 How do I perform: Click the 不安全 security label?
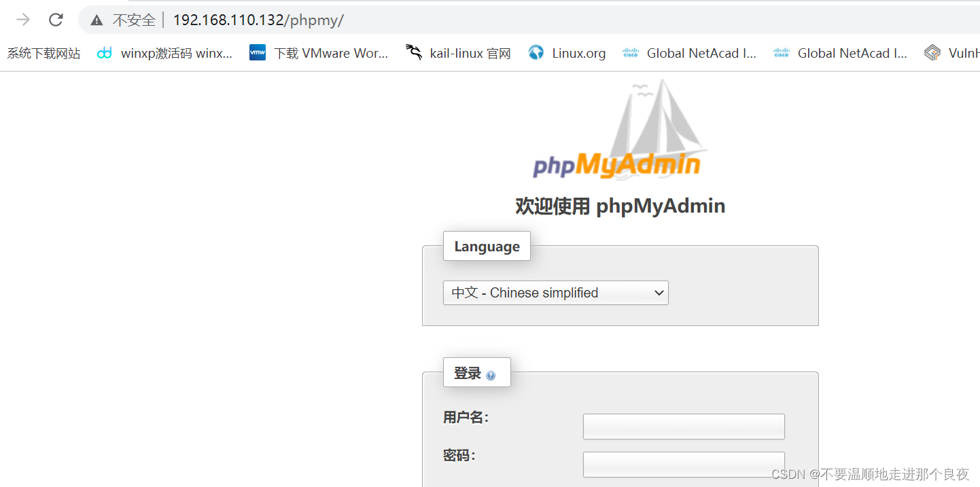pyautogui.click(x=134, y=20)
